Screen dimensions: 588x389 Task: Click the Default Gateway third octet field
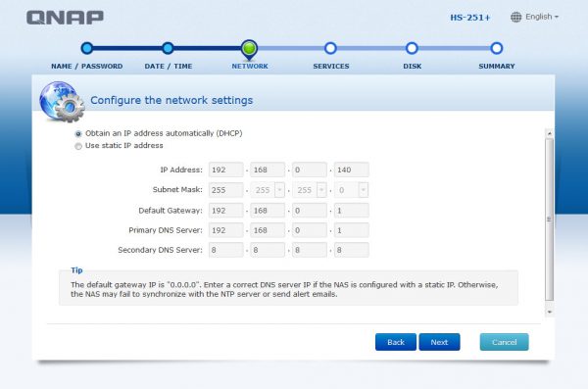click(x=310, y=211)
